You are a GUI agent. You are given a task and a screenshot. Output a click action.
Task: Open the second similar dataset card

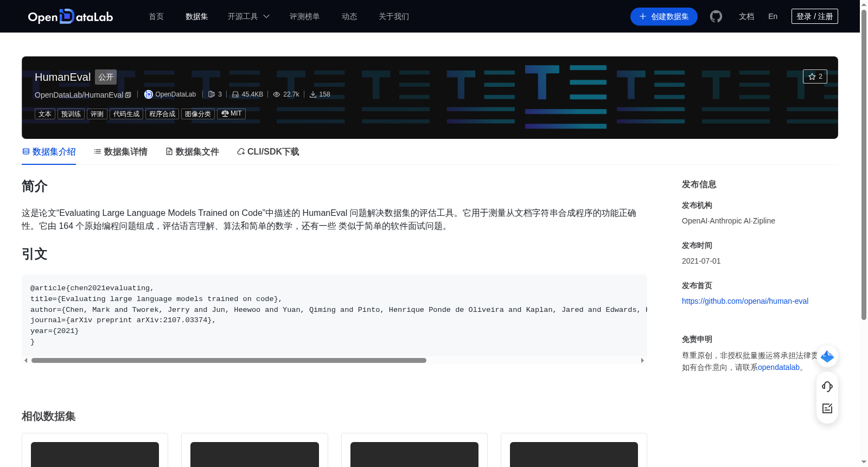254,450
